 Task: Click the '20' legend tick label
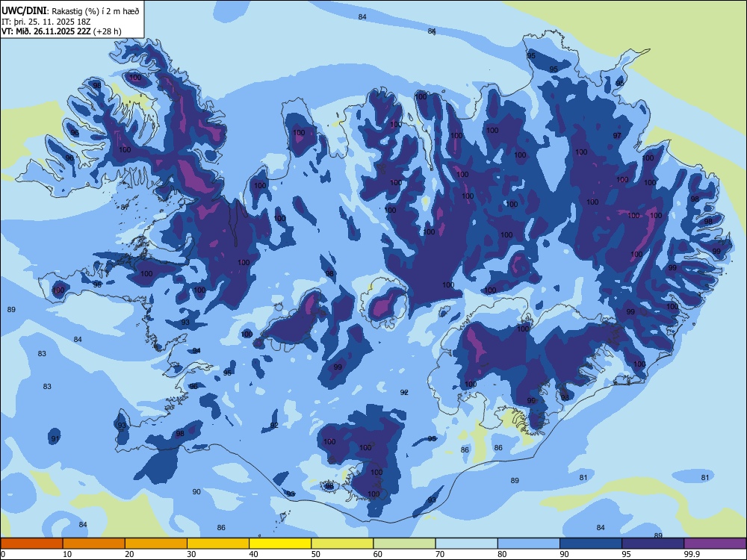129,554
